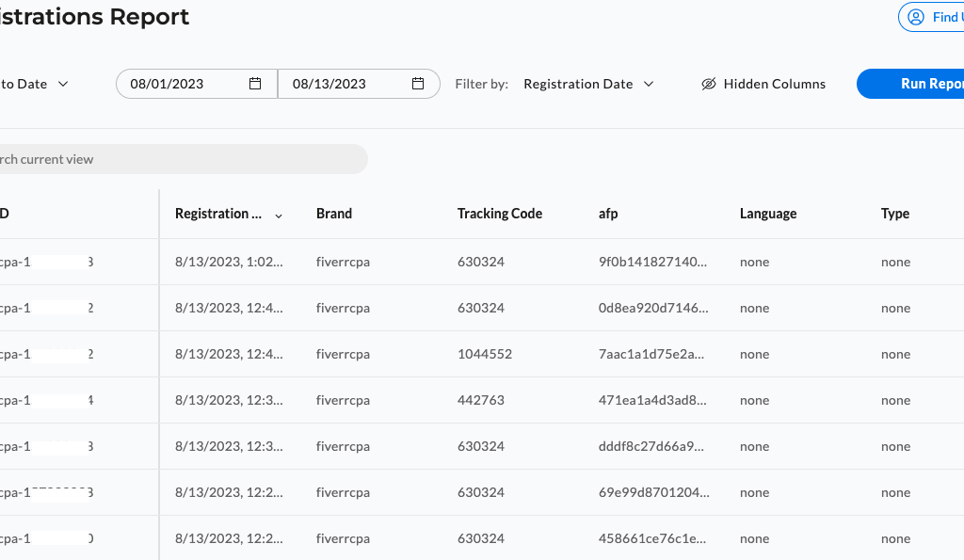
Task: Click the Registration column header text
Action: click(x=218, y=214)
